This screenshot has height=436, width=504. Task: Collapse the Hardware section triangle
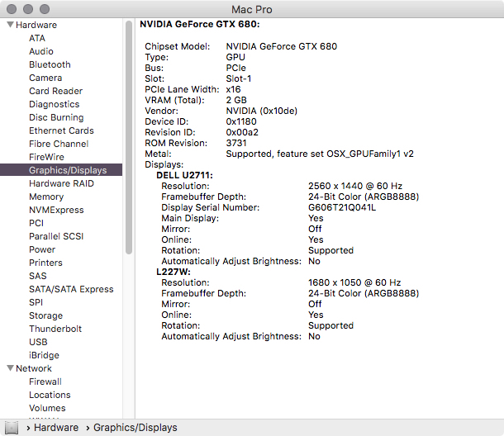click(9, 25)
